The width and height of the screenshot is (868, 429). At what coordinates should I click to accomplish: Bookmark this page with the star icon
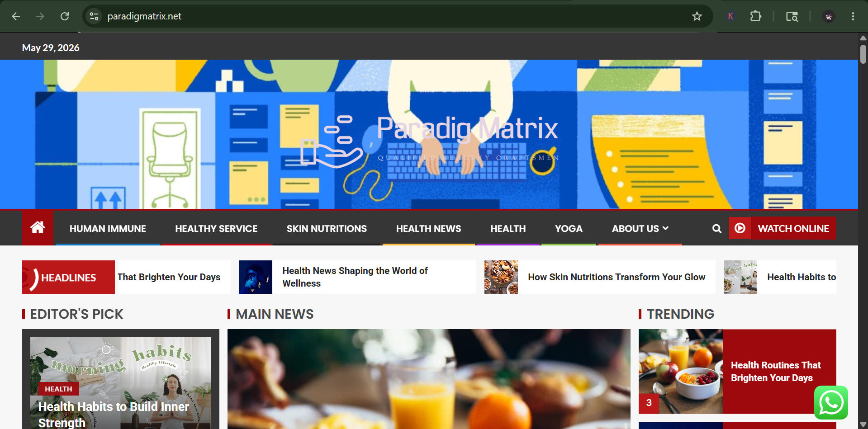[x=697, y=16]
